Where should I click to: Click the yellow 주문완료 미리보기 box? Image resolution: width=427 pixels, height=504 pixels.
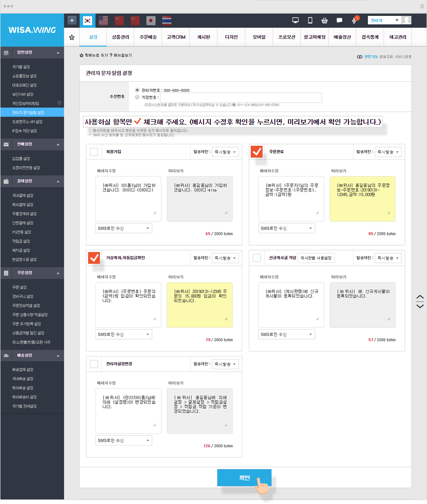(362, 198)
